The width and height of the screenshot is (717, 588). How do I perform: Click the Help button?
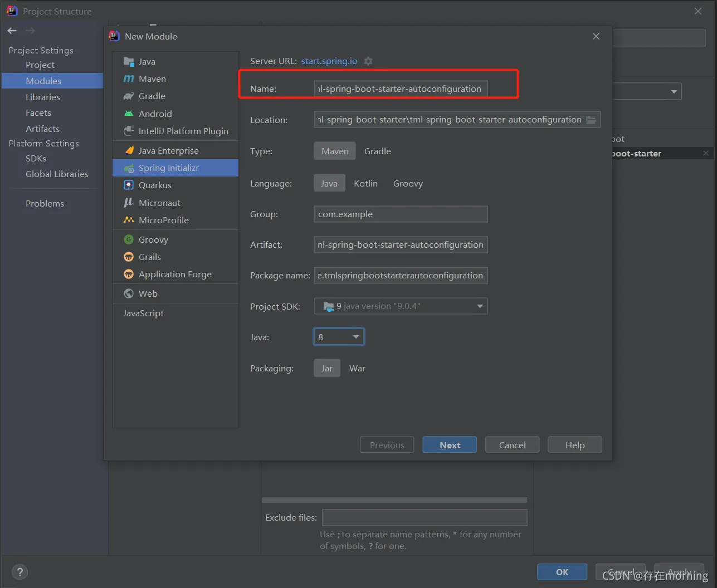(x=575, y=445)
